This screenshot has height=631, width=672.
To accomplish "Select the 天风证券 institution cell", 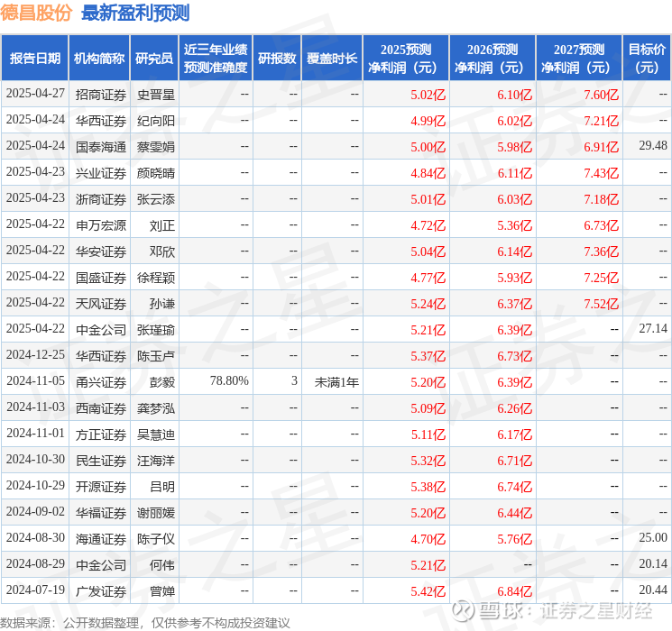I will 101,304.
